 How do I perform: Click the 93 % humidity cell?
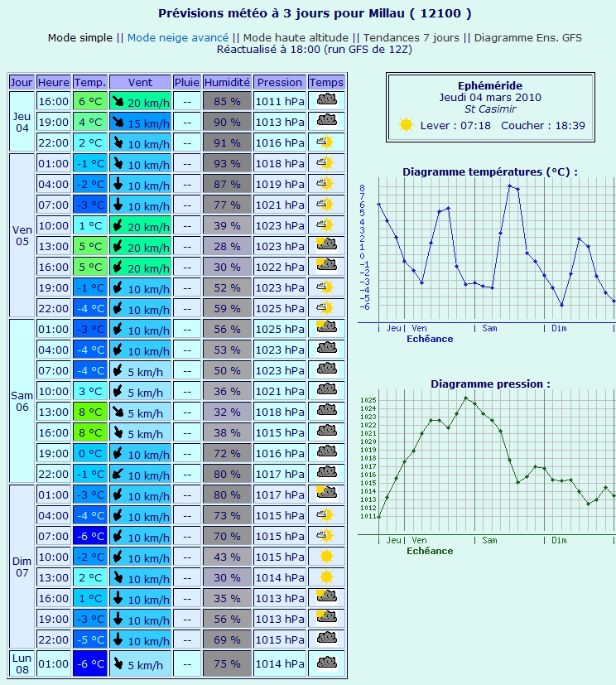[227, 163]
